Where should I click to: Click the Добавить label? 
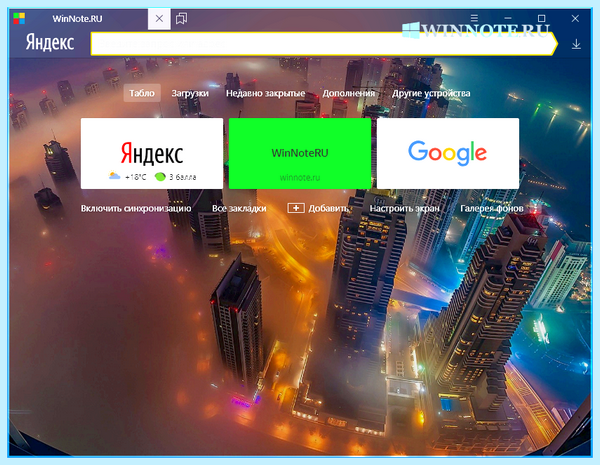pos(329,208)
